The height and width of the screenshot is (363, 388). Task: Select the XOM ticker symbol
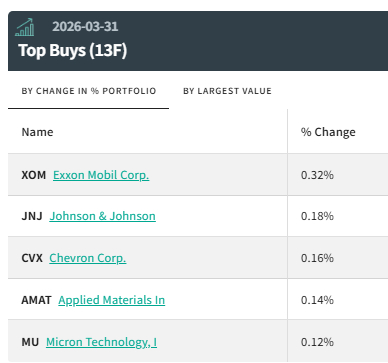pyautogui.click(x=34, y=175)
